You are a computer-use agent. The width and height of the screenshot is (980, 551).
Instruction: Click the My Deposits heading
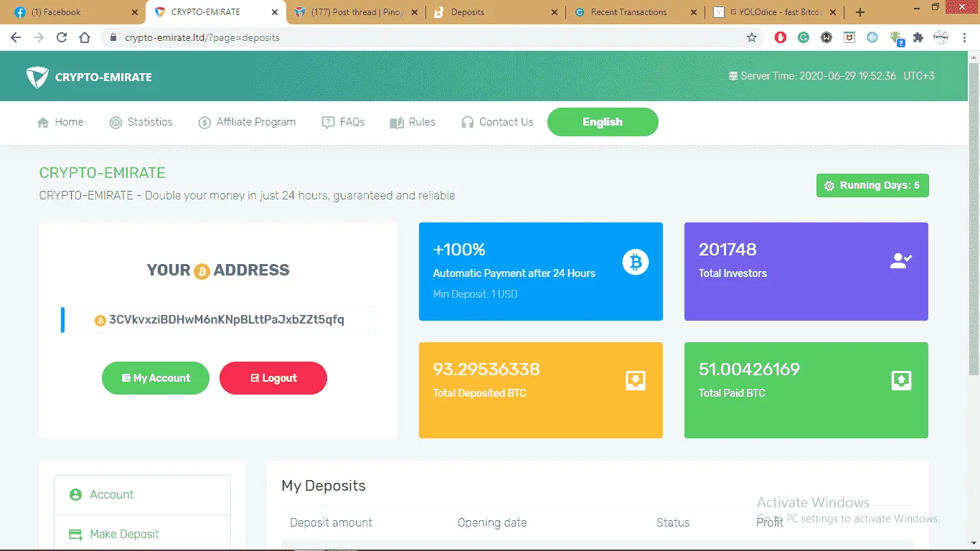324,486
